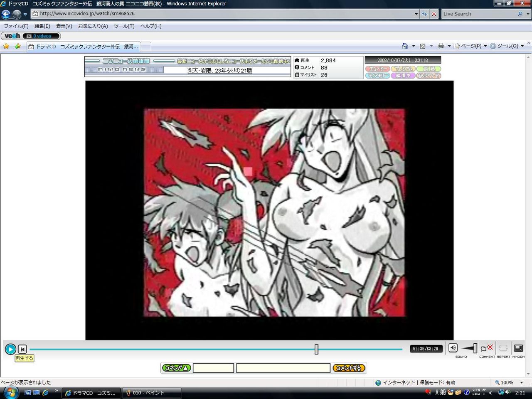
Task: Open the ツール(O) dropdown menu
Action: [x=507, y=46]
